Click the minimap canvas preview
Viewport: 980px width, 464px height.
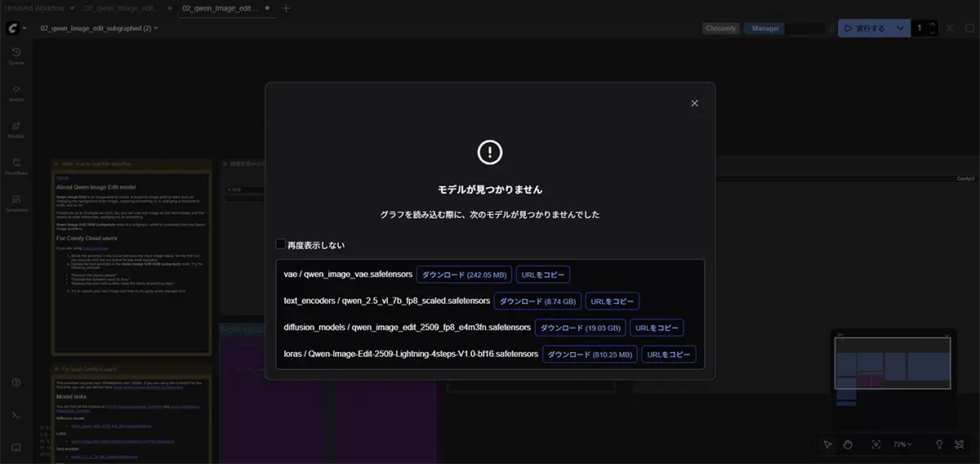(892, 364)
